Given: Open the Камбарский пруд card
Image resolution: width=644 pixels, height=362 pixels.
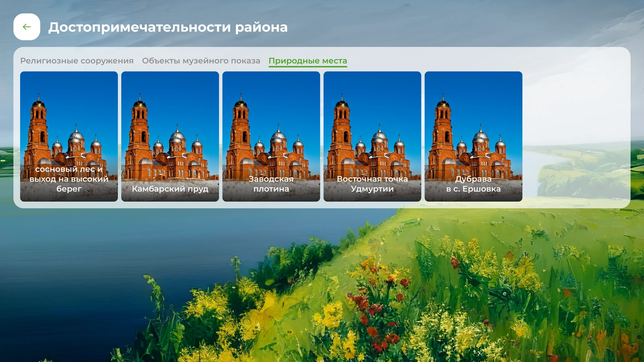Looking at the screenshot, I should coord(170,136).
